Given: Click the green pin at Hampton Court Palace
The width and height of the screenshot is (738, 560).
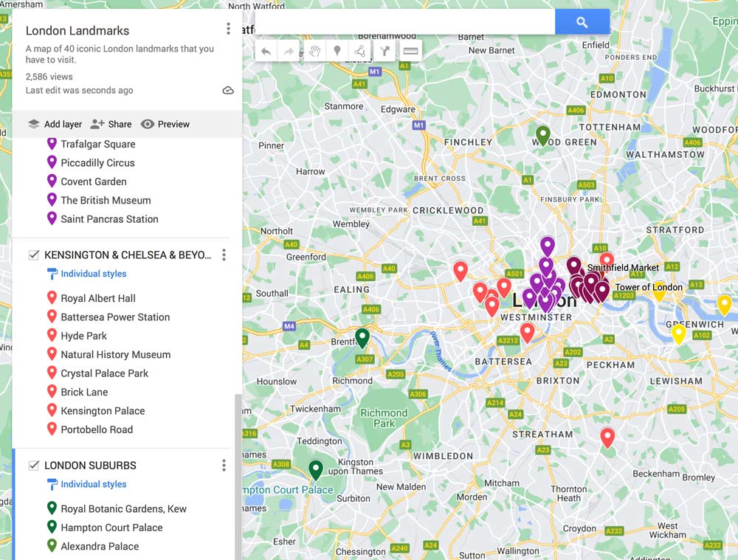Looking at the screenshot, I should click(315, 469).
